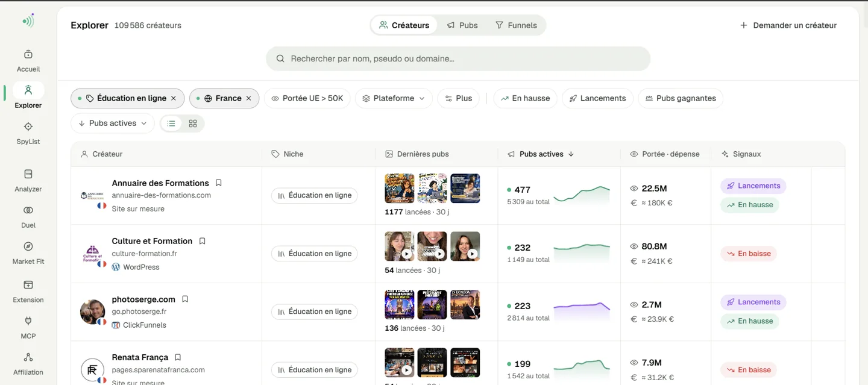The width and height of the screenshot is (868, 385).
Task: Open Annuaire des Formations creator name
Action: coord(160,183)
